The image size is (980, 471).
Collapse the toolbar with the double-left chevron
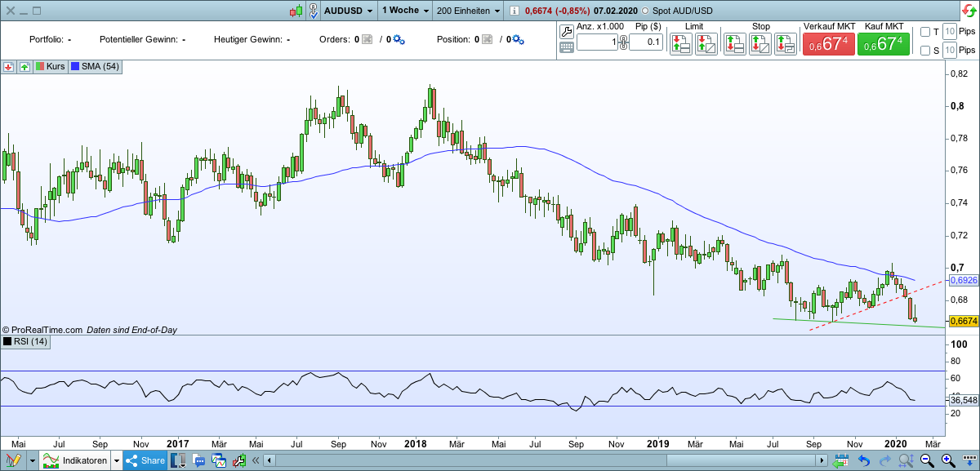click(255, 460)
